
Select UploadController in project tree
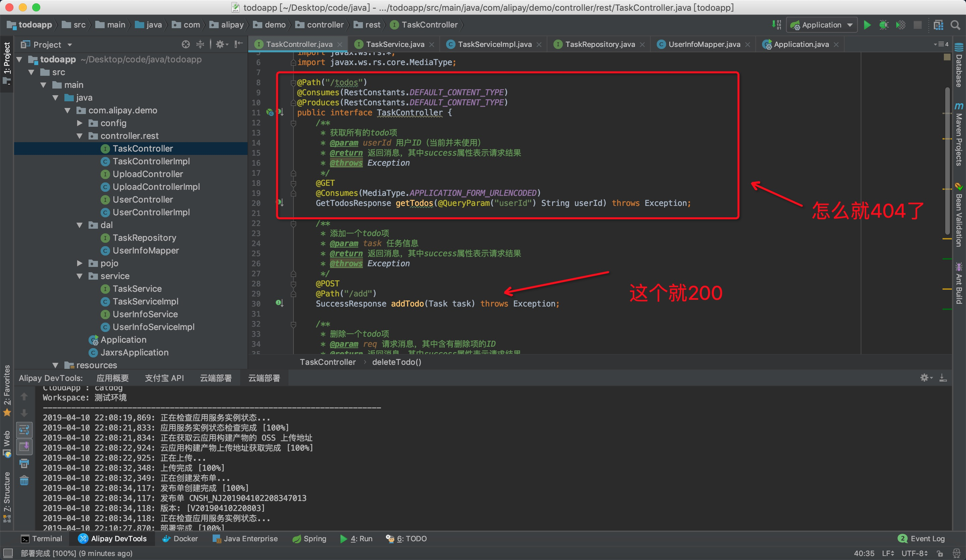[148, 174]
